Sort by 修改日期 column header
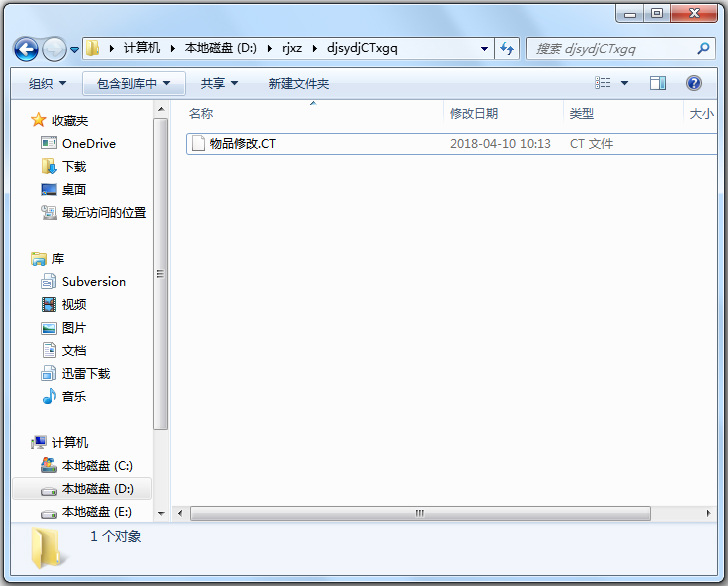728x586 pixels. pos(474,114)
